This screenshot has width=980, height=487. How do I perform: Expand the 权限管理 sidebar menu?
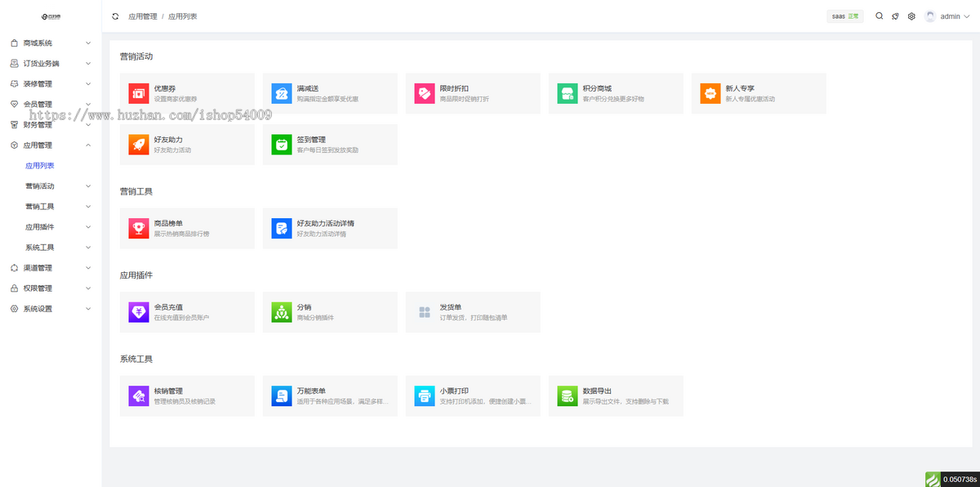[51, 288]
